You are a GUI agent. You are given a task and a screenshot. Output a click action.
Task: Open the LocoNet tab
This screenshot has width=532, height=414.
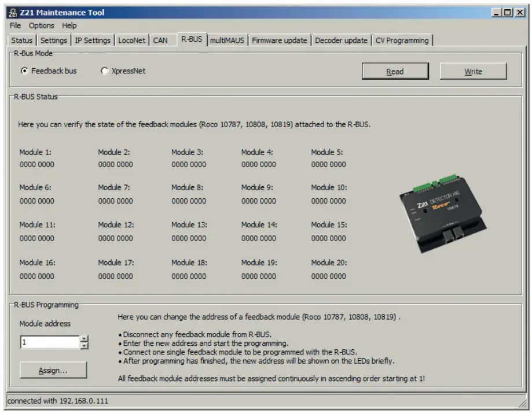[x=131, y=40]
